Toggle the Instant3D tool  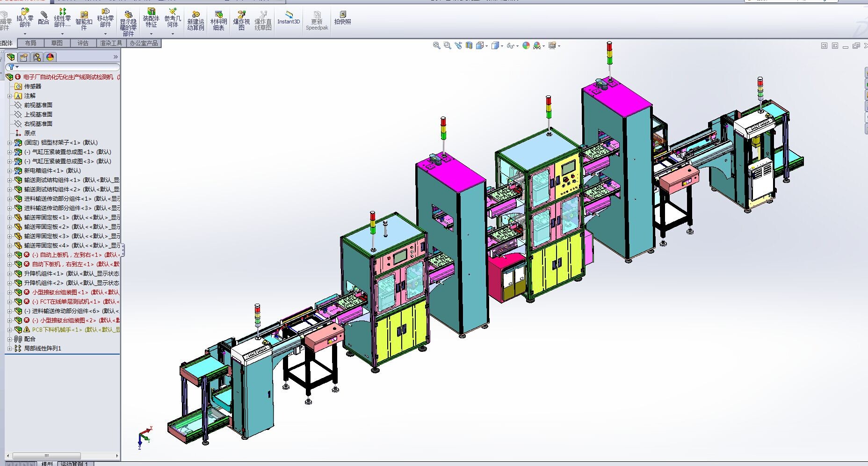(x=289, y=18)
